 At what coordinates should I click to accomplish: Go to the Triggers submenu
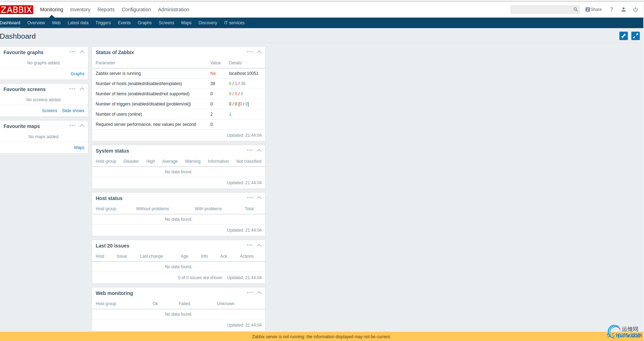tap(103, 23)
